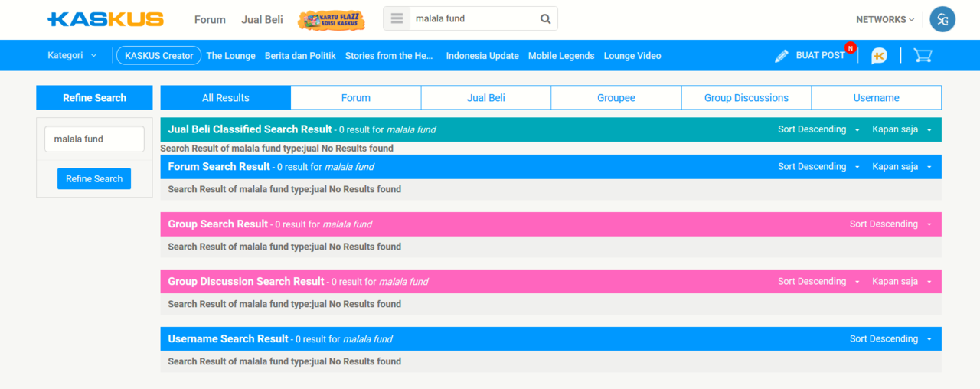Focus the Refine Search text input
The width and height of the screenshot is (980, 389).
pyautogui.click(x=94, y=139)
